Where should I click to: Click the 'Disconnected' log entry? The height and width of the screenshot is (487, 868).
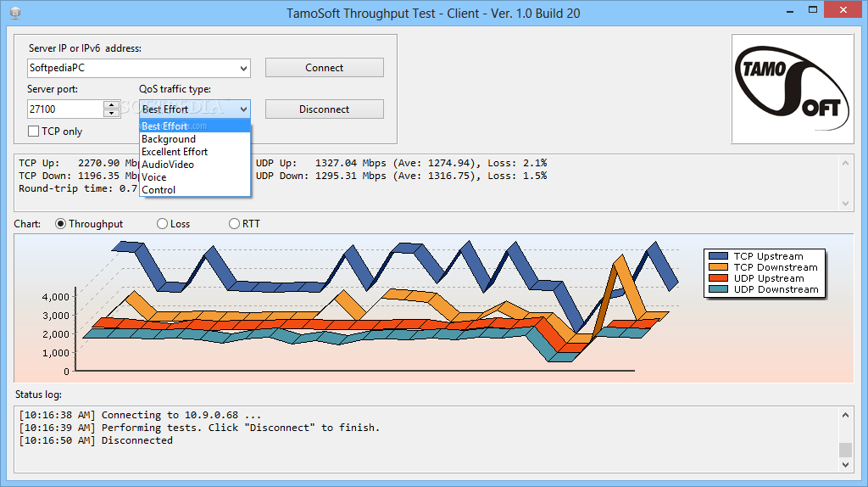click(x=96, y=440)
